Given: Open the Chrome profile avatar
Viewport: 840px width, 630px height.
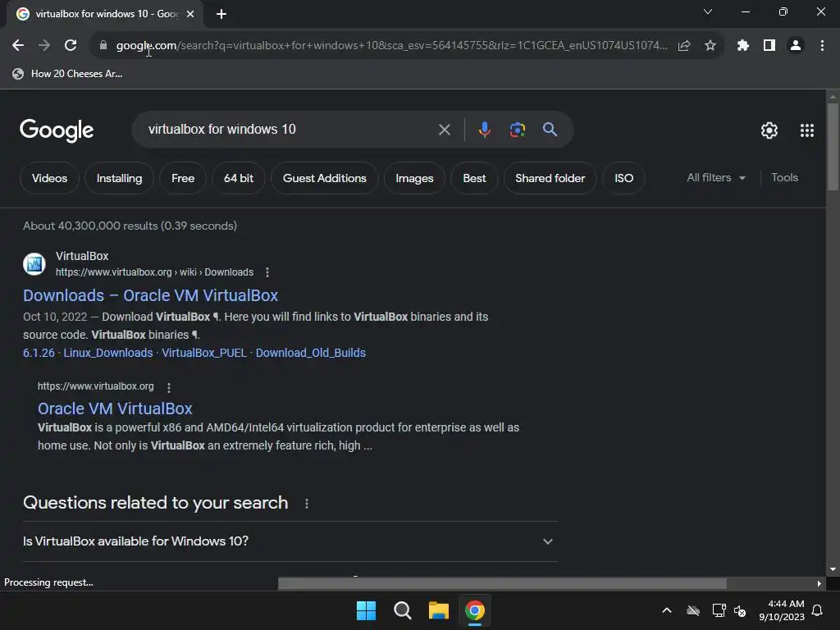Looking at the screenshot, I should (796, 46).
